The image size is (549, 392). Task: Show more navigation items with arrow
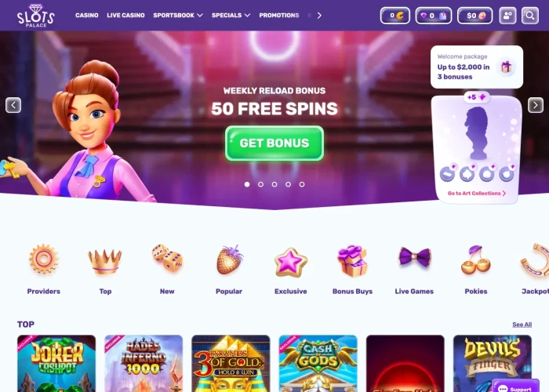point(319,16)
